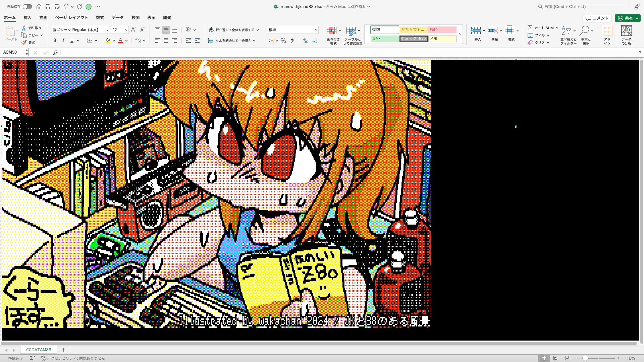Click the Undo arrow icon

tap(66, 7)
